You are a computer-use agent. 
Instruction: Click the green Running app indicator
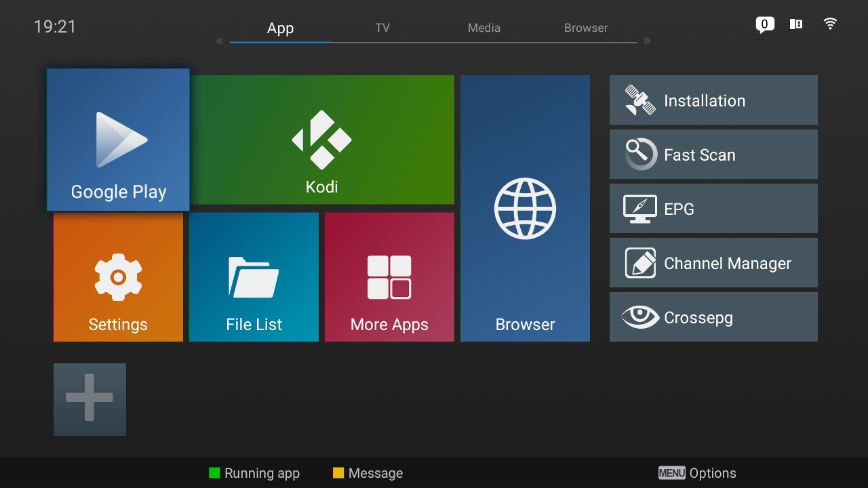pos(214,473)
